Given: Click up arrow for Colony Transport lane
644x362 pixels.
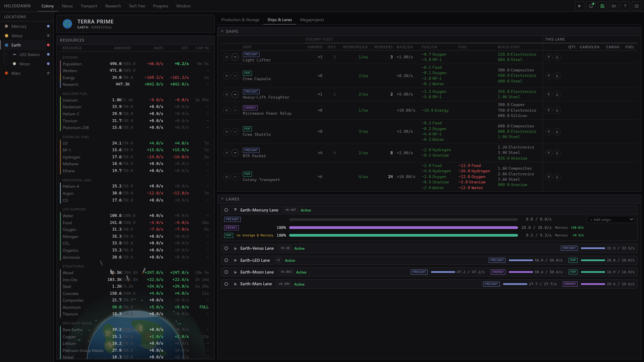Looking at the screenshot, I should (549, 177).
